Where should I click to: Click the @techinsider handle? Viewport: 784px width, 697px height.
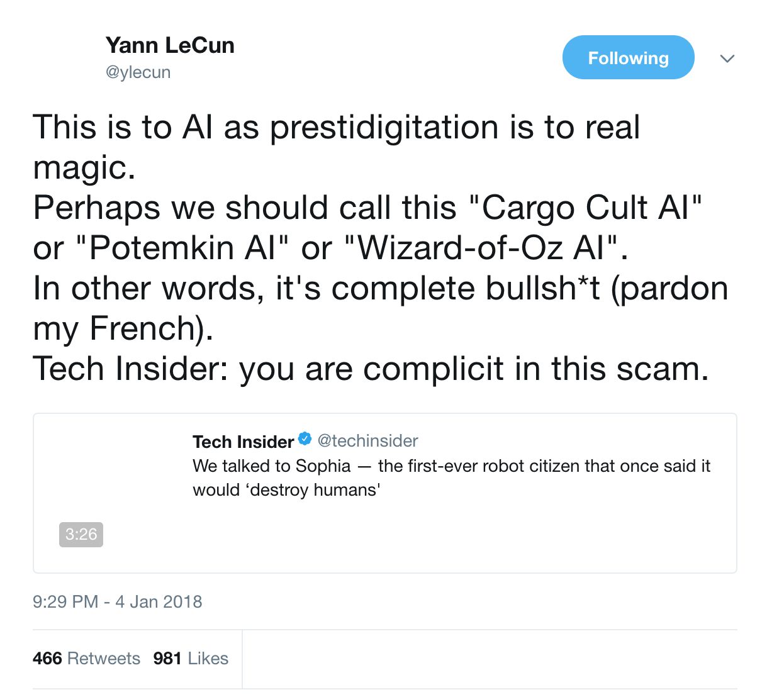pyautogui.click(x=367, y=441)
